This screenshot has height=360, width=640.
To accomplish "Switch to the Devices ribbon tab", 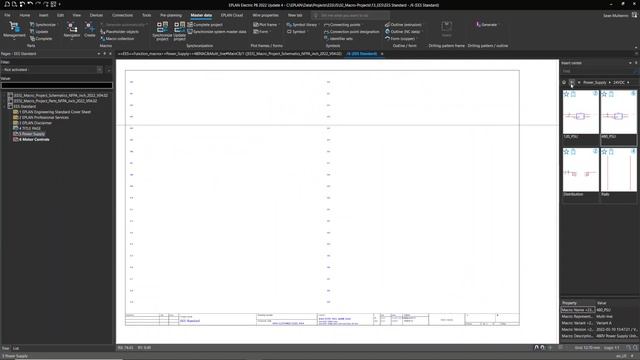I will tap(96, 15).
